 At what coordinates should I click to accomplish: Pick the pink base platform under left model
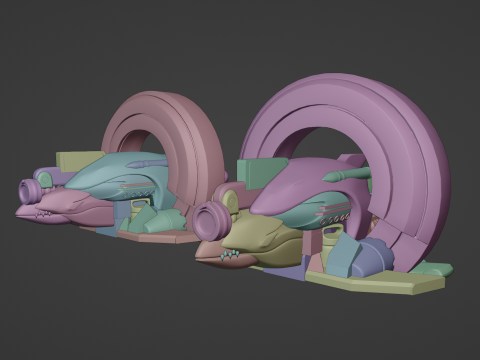157,236
